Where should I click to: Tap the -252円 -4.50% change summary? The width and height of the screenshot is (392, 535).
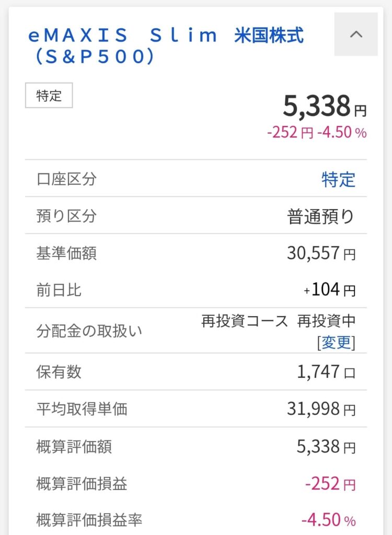(x=317, y=133)
